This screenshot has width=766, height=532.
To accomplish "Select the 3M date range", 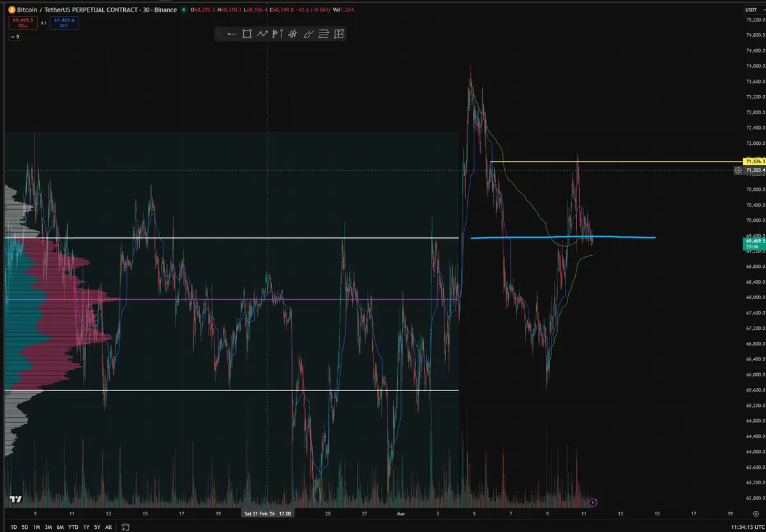I will (49, 527).
